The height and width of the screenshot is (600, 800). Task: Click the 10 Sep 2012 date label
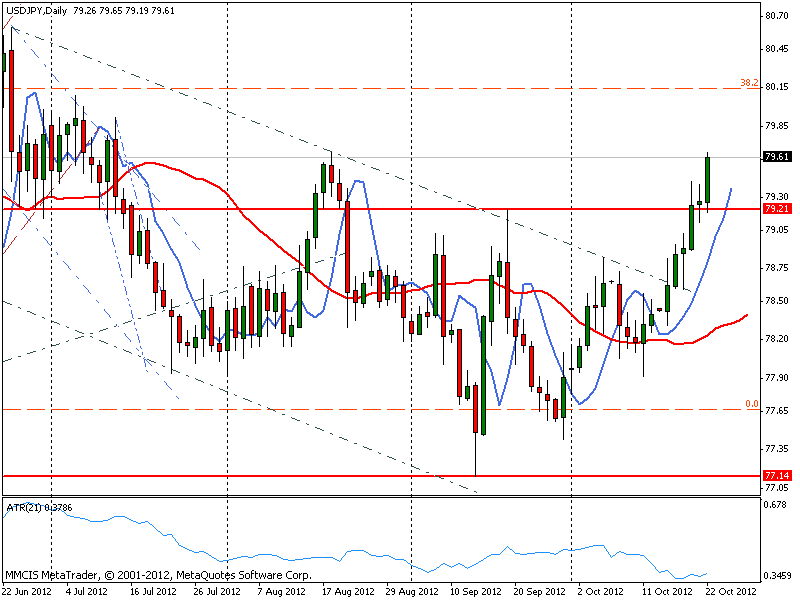[476, 591]
